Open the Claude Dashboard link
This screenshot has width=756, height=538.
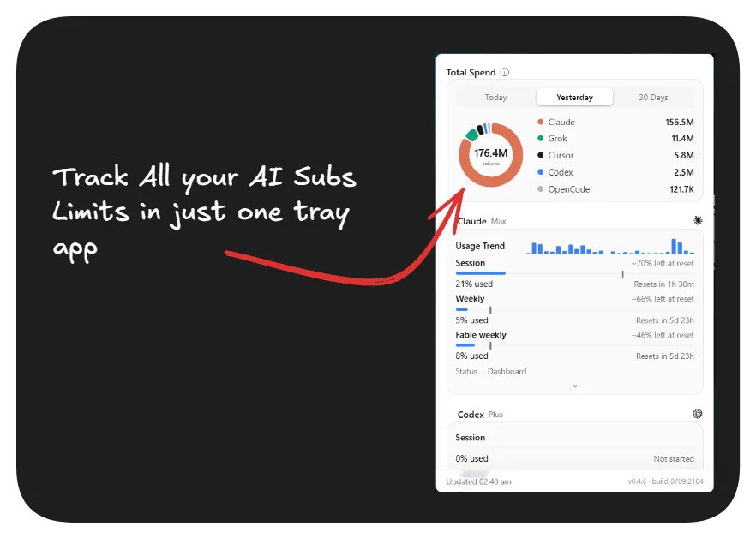pos(507,372)
